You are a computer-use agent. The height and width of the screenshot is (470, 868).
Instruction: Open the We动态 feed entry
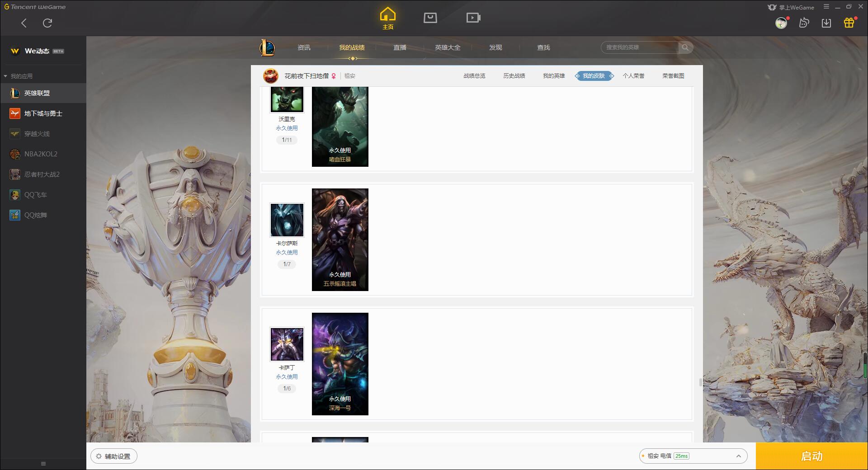point(43,51)
